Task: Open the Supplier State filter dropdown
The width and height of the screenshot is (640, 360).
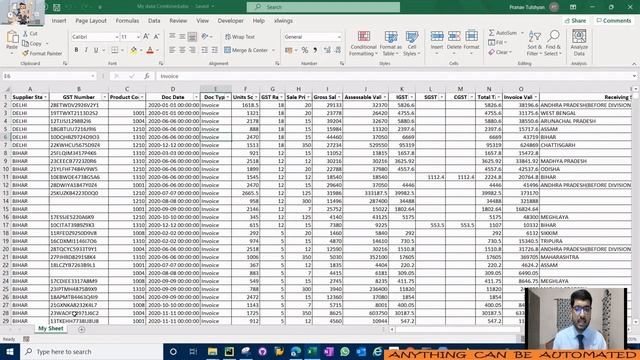Action: click(x=45, y=97)
